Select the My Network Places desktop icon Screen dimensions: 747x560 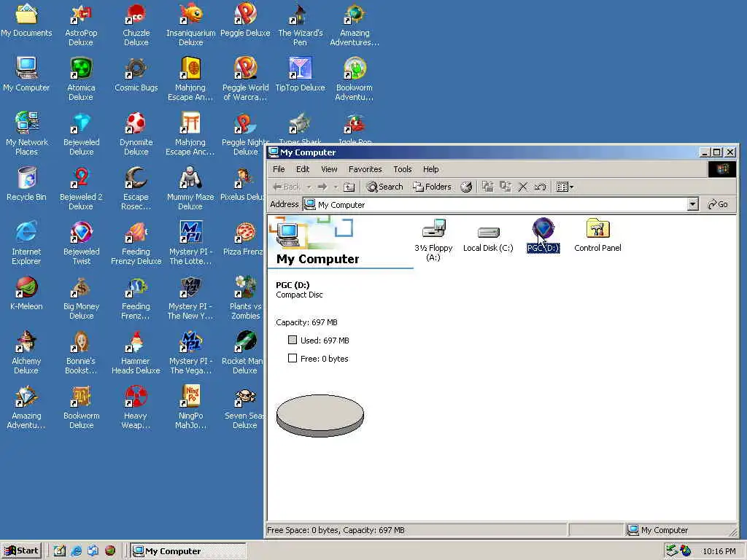[x=27, y=134]
